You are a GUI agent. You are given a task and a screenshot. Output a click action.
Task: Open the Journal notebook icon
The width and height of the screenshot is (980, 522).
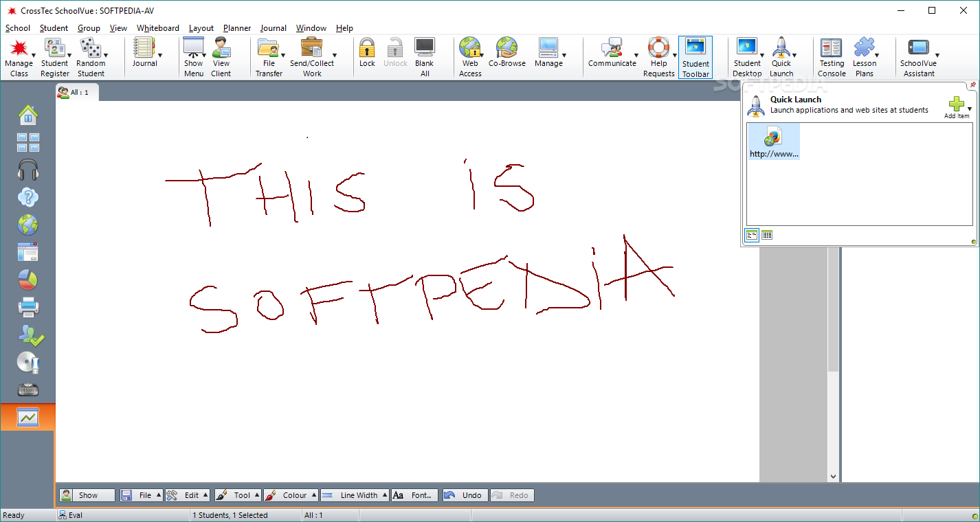pos(144,47)
